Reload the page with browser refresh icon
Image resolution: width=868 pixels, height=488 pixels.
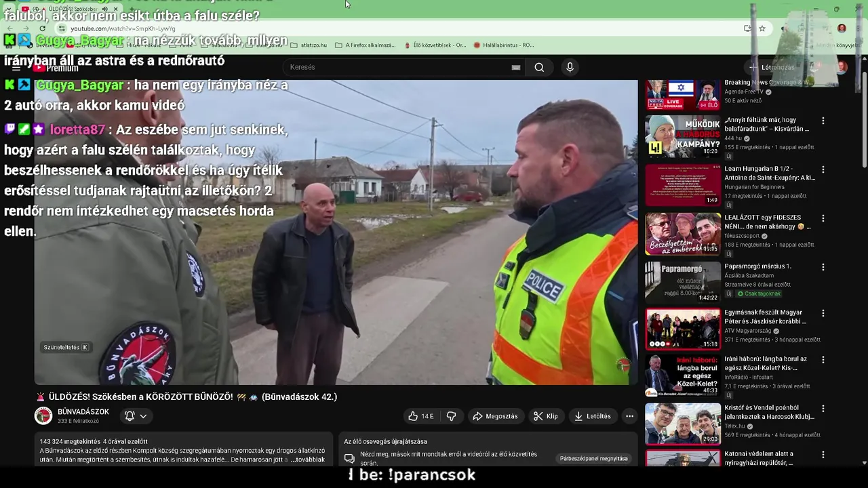coord(42,28)
